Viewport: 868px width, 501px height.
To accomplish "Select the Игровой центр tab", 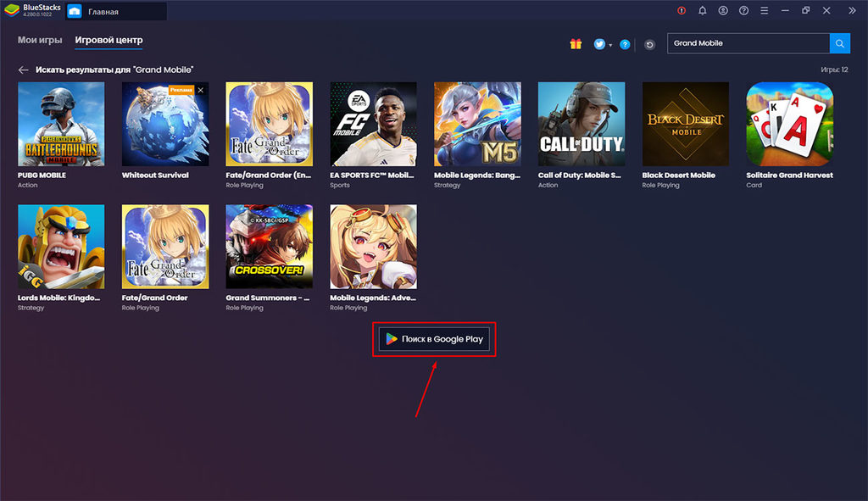I will [x=109, y=40].
